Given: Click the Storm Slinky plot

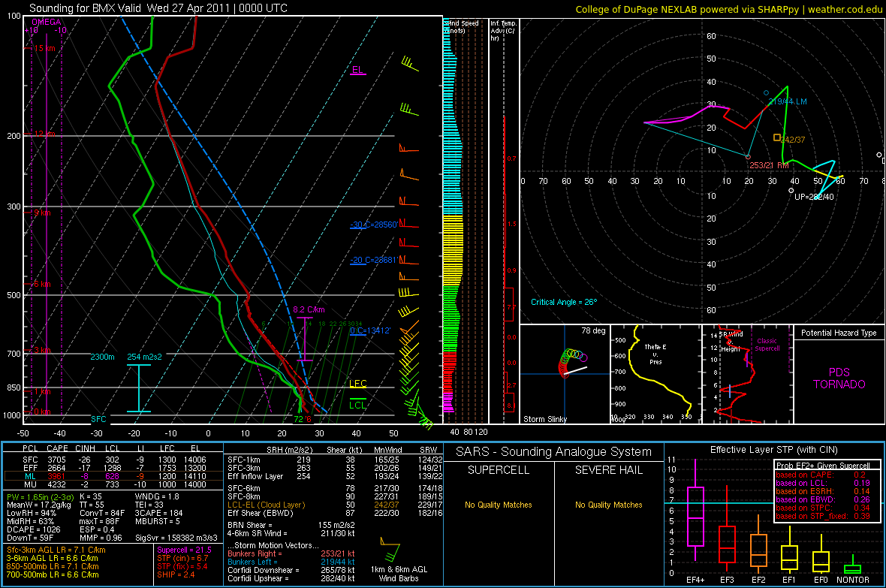Looking at the screenshot, I should (x=565, y=374).
